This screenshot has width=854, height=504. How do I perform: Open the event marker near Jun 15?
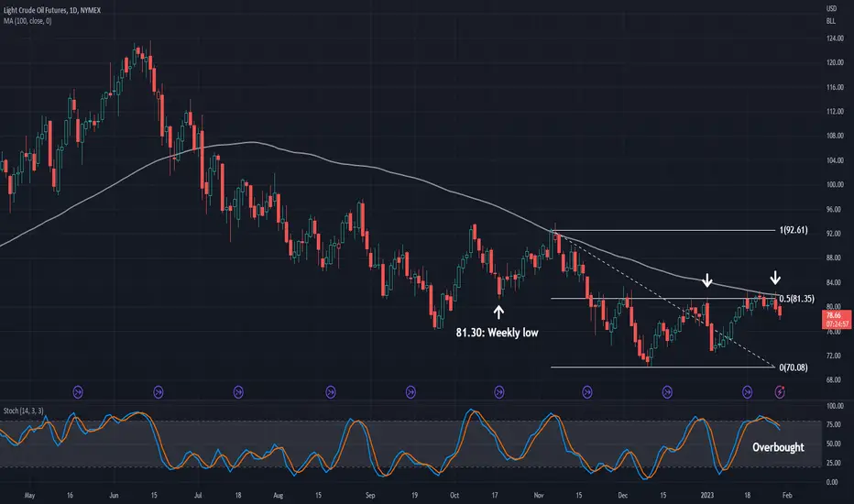point(158,392)
